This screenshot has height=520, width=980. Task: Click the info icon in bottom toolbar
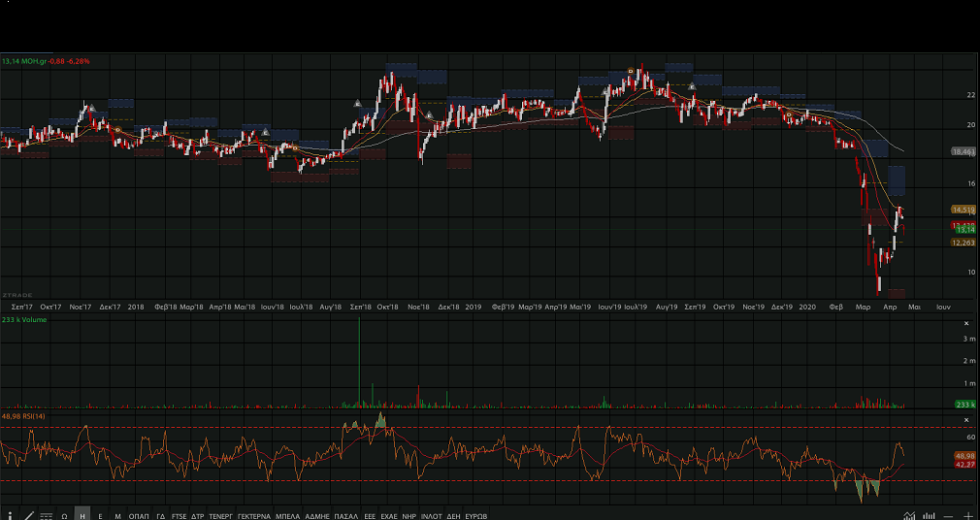[x=11, y=515]
